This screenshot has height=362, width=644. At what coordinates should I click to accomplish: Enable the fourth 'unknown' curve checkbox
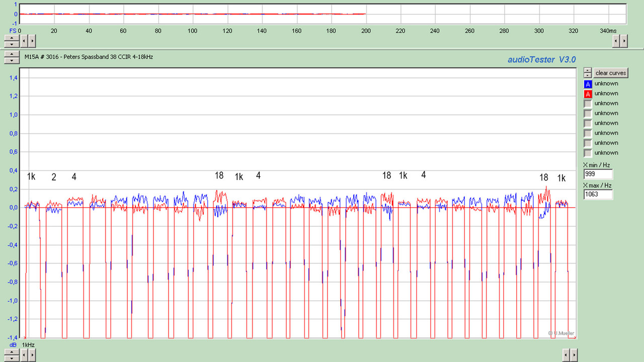[x=587, y=113]
